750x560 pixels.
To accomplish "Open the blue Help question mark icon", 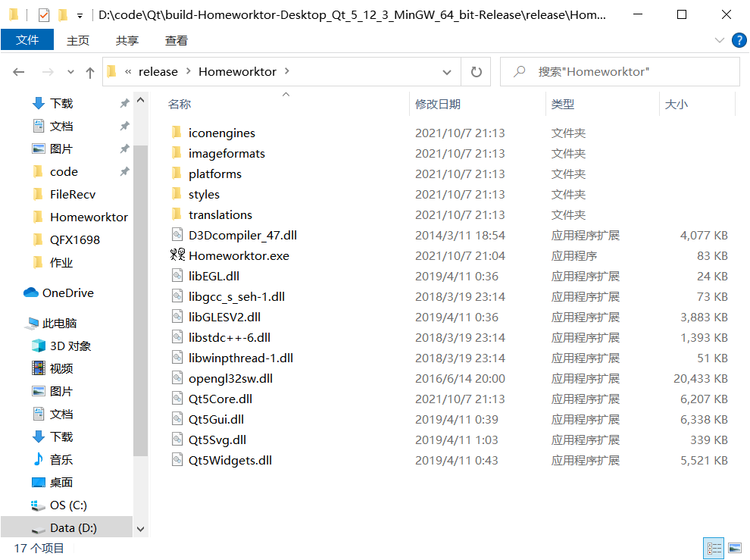I will click(739, 40).
